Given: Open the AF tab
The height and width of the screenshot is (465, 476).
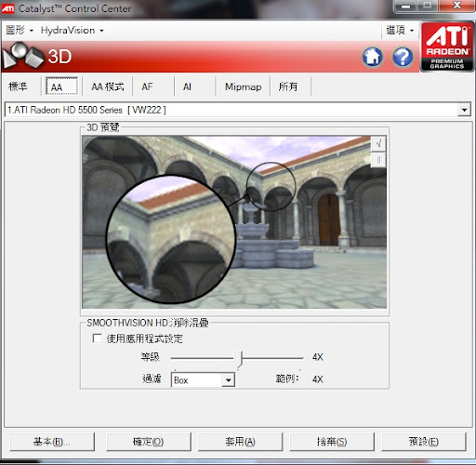Looking at the screenshot, I should (147, 86).
